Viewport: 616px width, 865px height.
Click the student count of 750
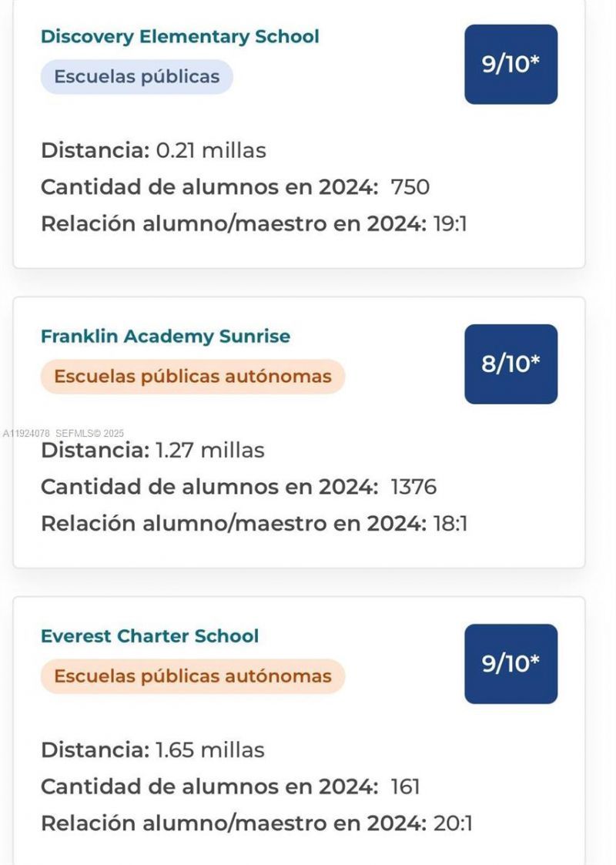coord(410,187)
